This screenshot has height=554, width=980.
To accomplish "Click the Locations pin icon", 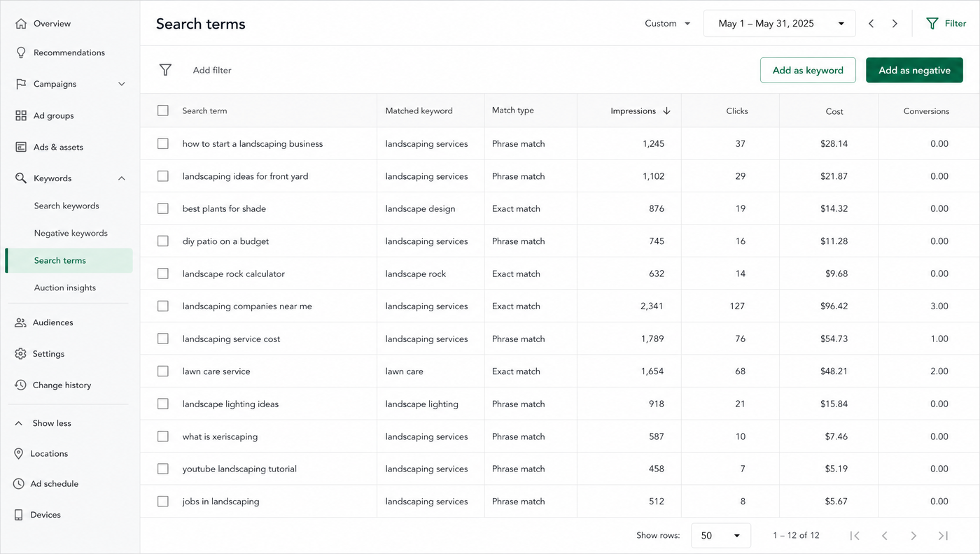I will (x=19, y=454).
